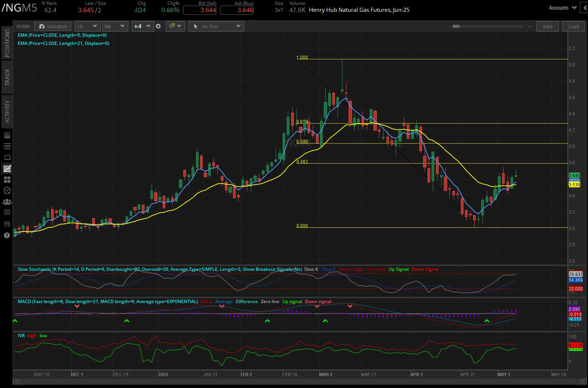Click the 0.382 Fibonacci level label
Image resolution: width=588 pixels, height=388 pixels.
[302, 162]
